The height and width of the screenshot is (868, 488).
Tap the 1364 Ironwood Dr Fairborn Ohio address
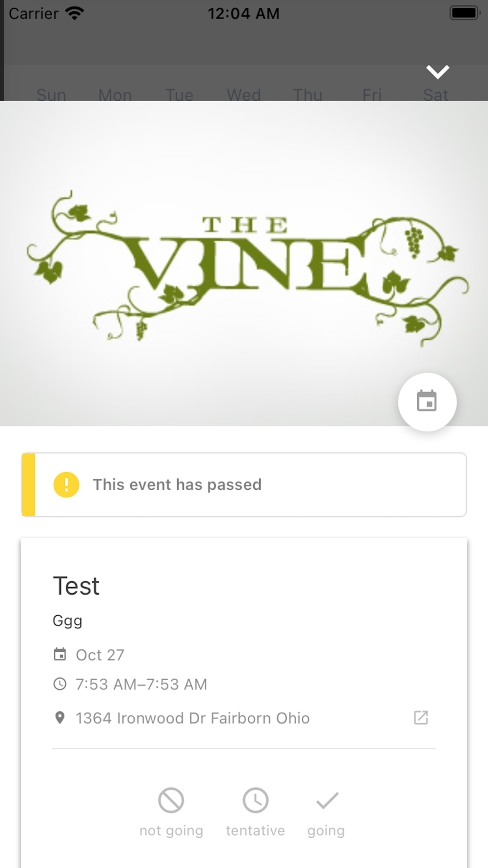click(192, 718)
